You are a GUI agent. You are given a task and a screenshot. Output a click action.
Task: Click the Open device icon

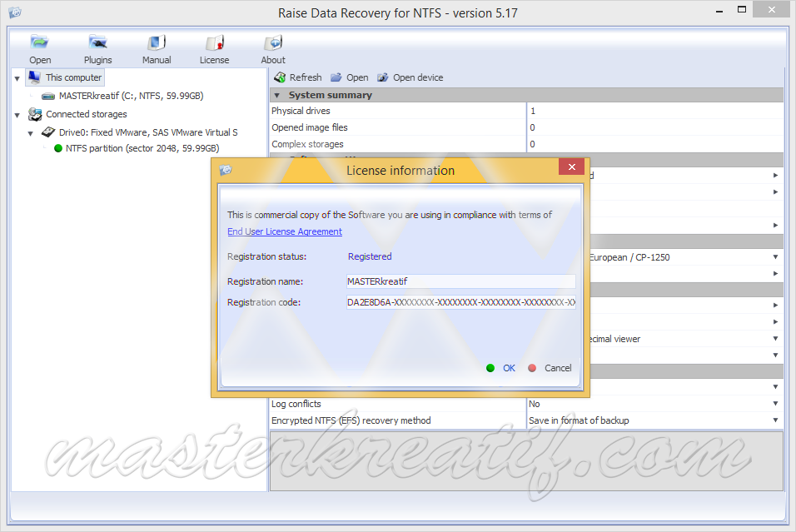tap(383, 77)
